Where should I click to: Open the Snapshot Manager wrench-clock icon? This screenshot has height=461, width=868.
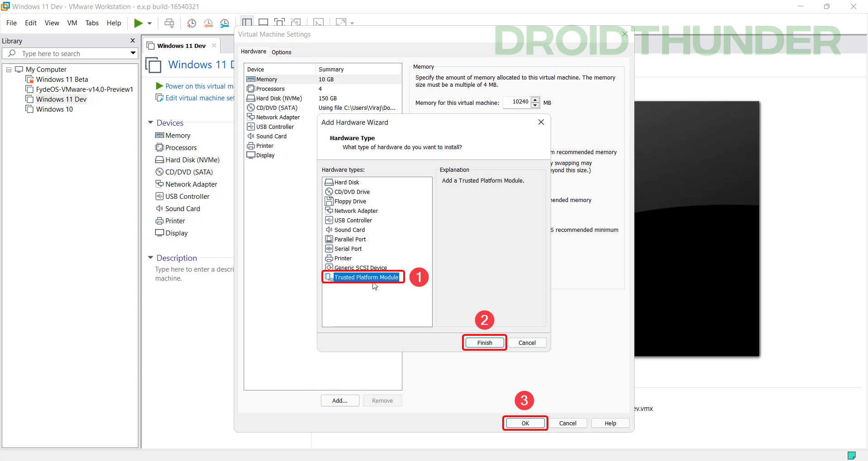click(224, 23)
